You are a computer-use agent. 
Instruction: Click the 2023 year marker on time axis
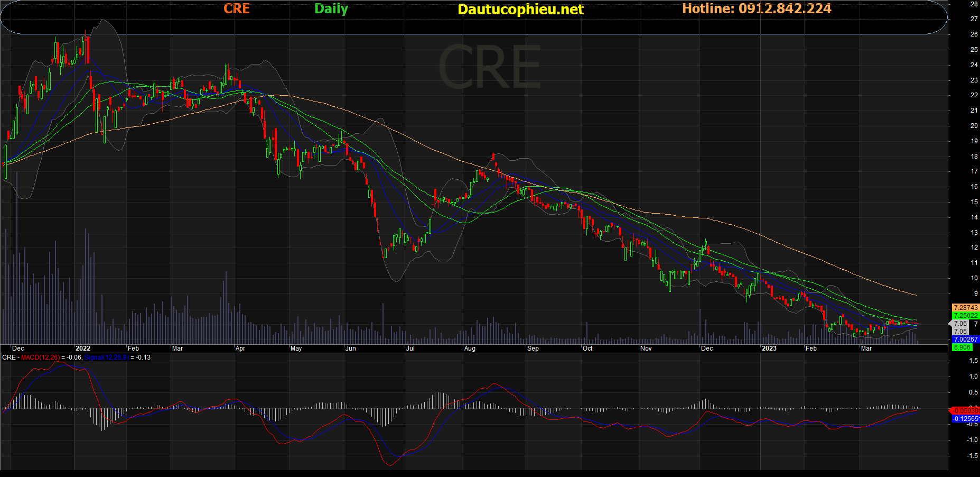pyautogui.click(x=769, y=348)
